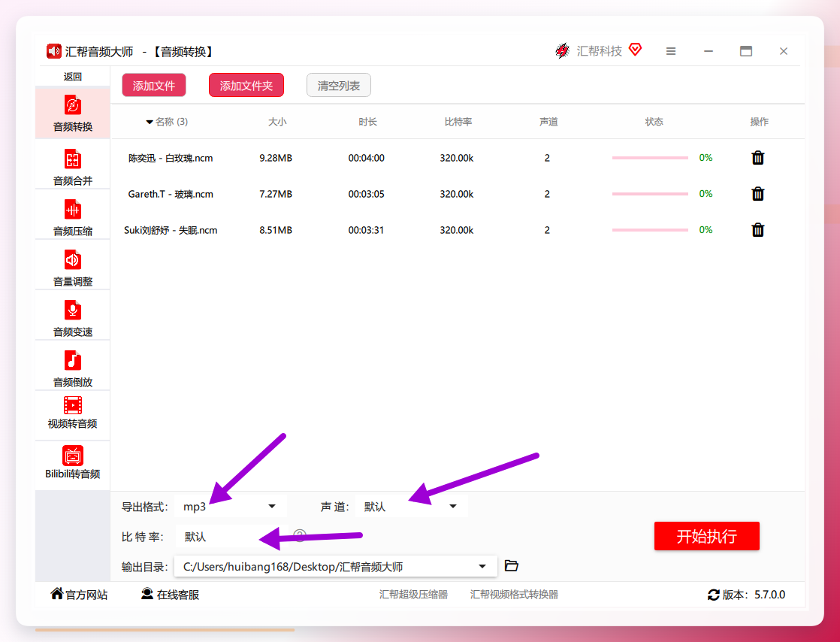840x642 pixels.
Task: Click progress bar of Gareth.T - 玻璃.ncm
Action: coord(650,194)
